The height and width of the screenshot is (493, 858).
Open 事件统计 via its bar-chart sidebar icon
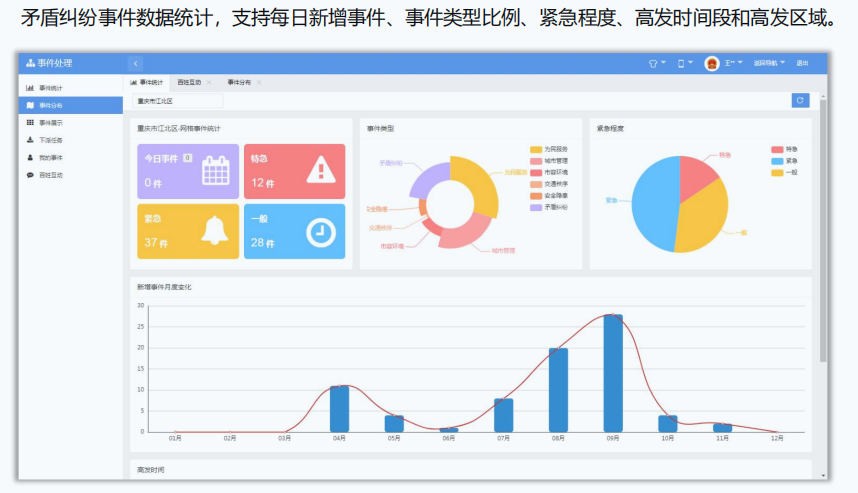point(30,88)
